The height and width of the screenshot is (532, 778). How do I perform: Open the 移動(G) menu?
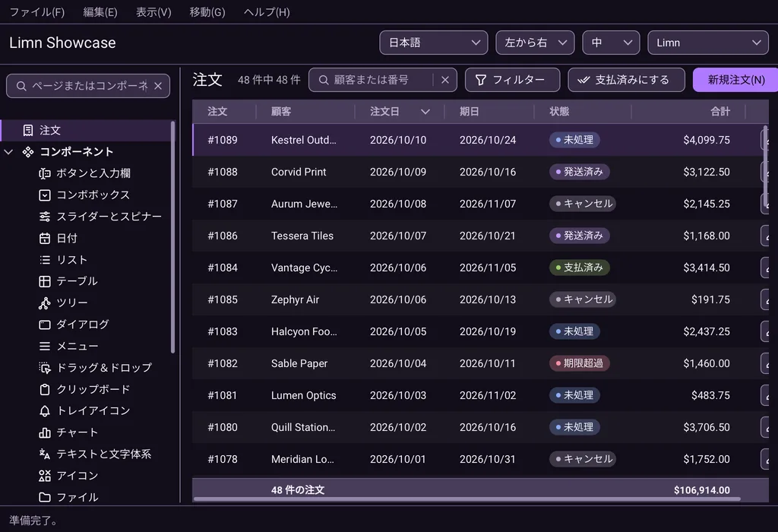(207, 12)
